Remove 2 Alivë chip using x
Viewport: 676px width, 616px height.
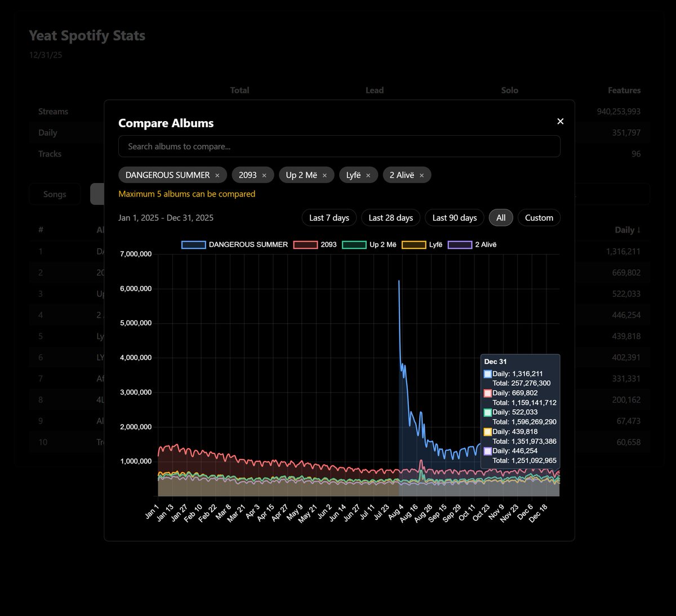click(421, 176)
